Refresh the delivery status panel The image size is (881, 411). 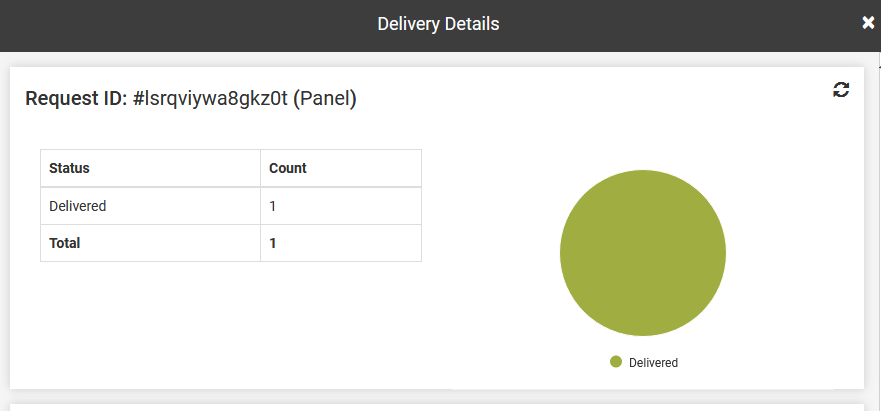(x=841, y=90)
